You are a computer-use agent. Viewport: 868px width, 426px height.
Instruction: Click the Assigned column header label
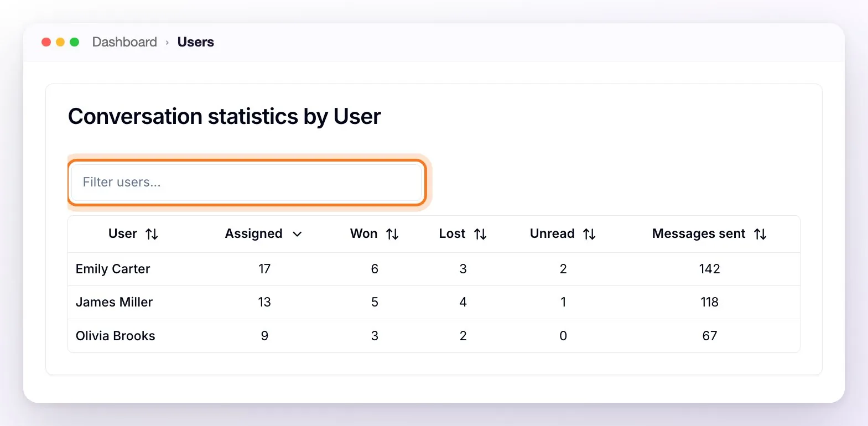pos(254,233)
